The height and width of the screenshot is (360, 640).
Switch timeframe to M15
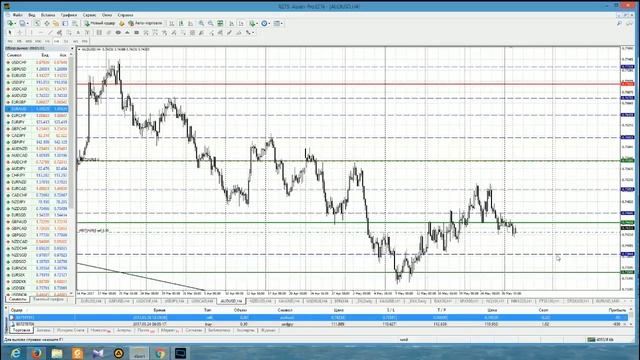[29, 41]
